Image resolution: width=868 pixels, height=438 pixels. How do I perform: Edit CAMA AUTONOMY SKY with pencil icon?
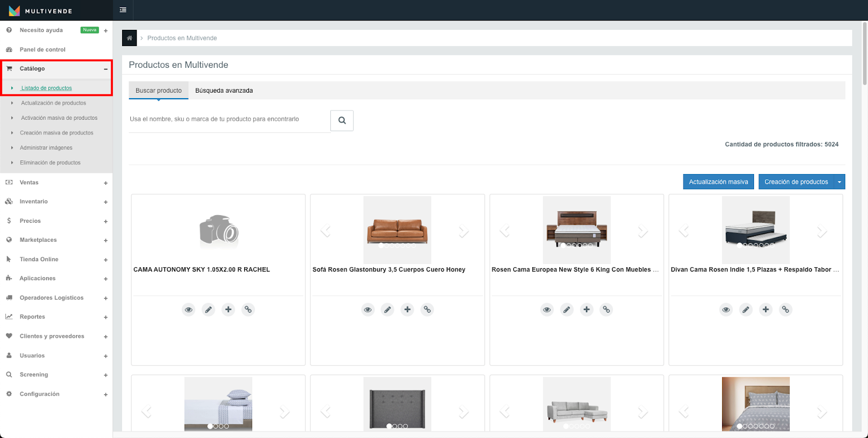pos(208,310)
